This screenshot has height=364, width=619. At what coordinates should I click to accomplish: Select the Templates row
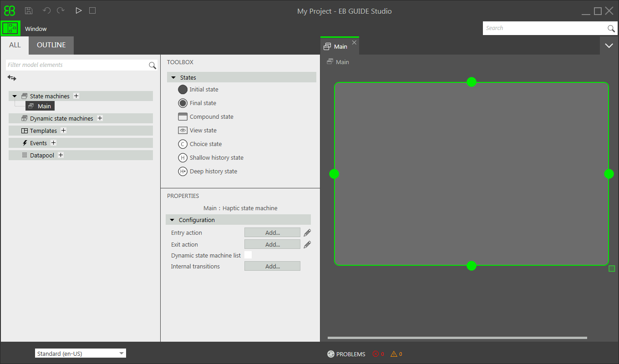coord(81,131)
